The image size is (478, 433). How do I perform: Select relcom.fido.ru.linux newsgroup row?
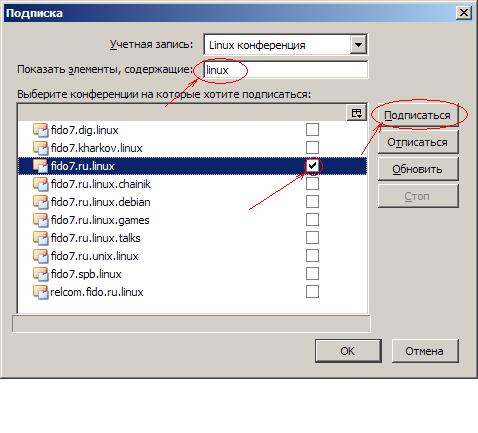[x=192, y=292]
